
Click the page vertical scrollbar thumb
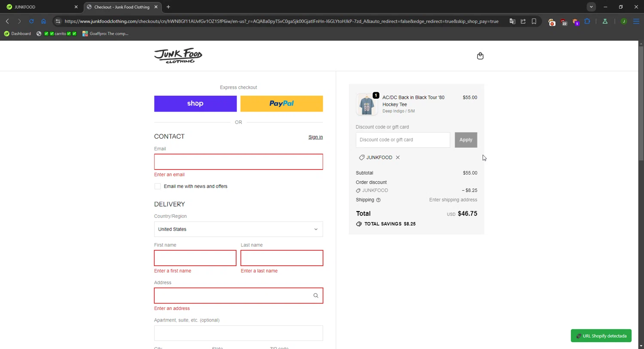[x=641, y=103]
